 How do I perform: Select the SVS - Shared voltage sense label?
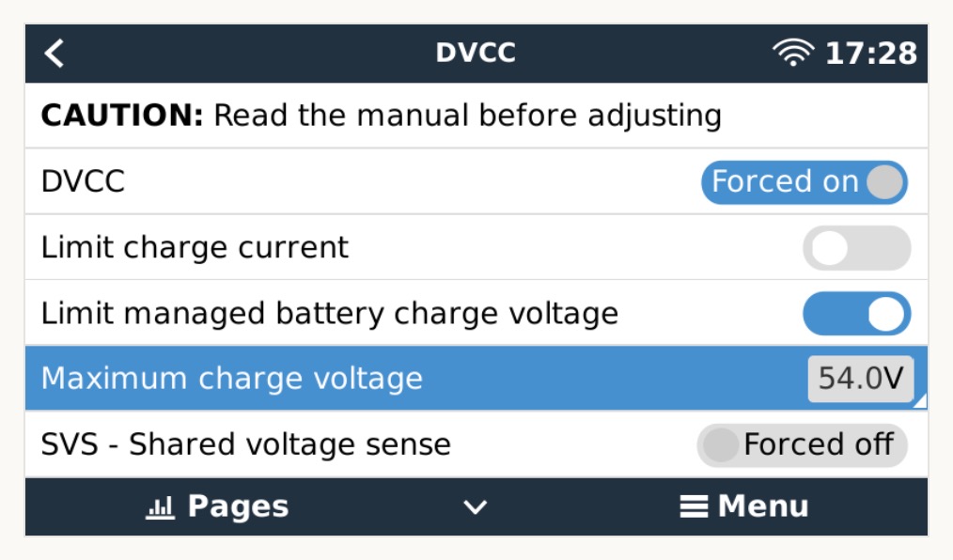pos(245,444)
